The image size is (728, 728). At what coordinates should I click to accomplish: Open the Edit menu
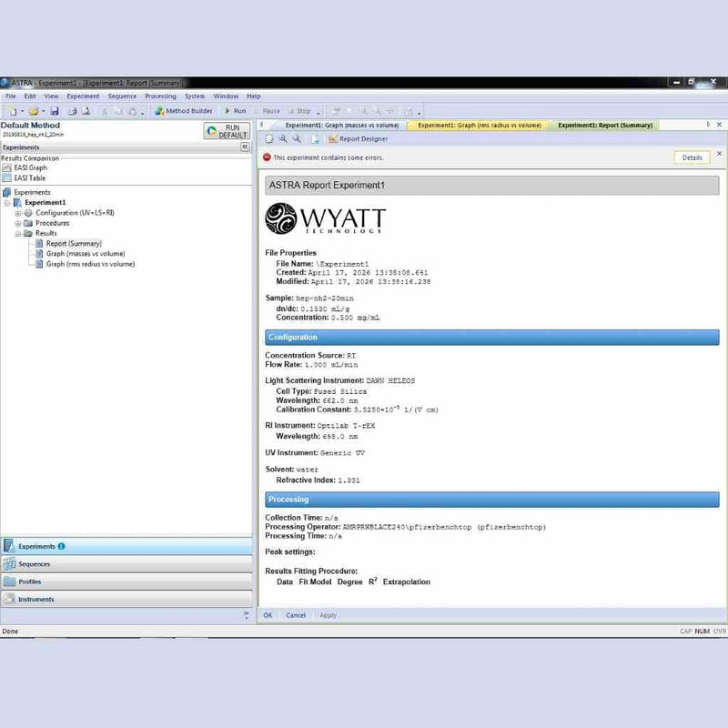(x=30, y=96)
